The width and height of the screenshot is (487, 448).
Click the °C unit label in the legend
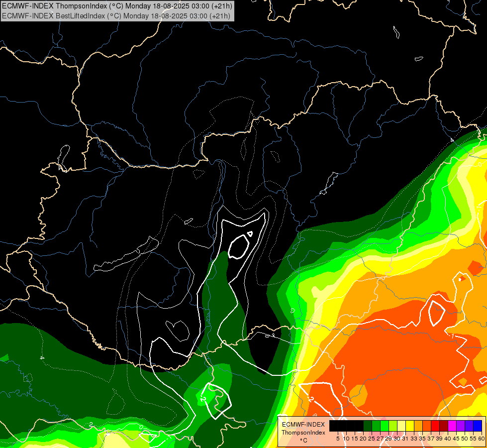coord(303,441)
